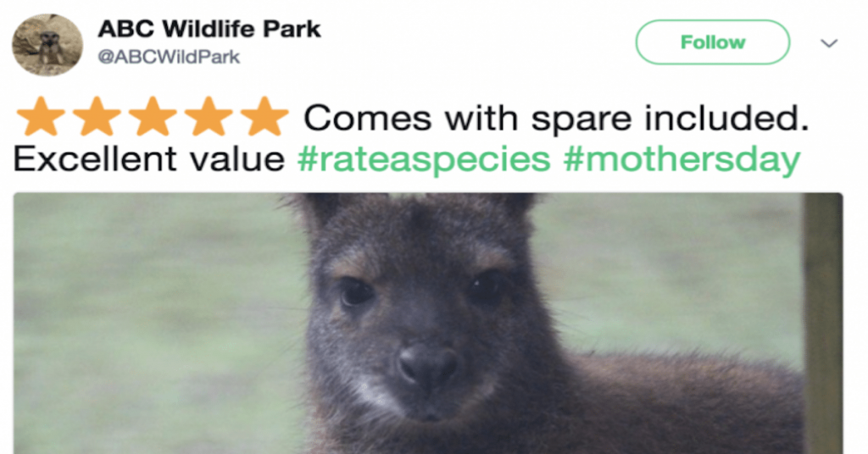Click the wallaby's left eye in photo
The width and height of the screenshot is (868, 454).
[356, 292]
